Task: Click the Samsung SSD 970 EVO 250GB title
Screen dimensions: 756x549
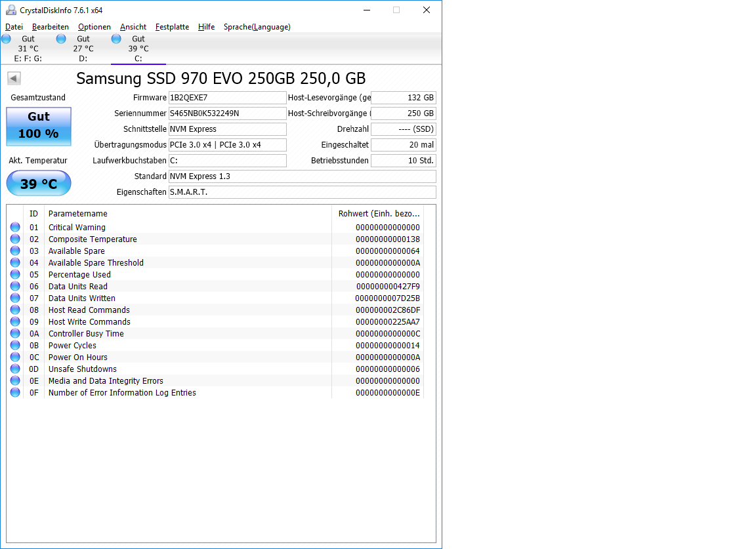Action: pyautogui.click(x=220, y=78)
